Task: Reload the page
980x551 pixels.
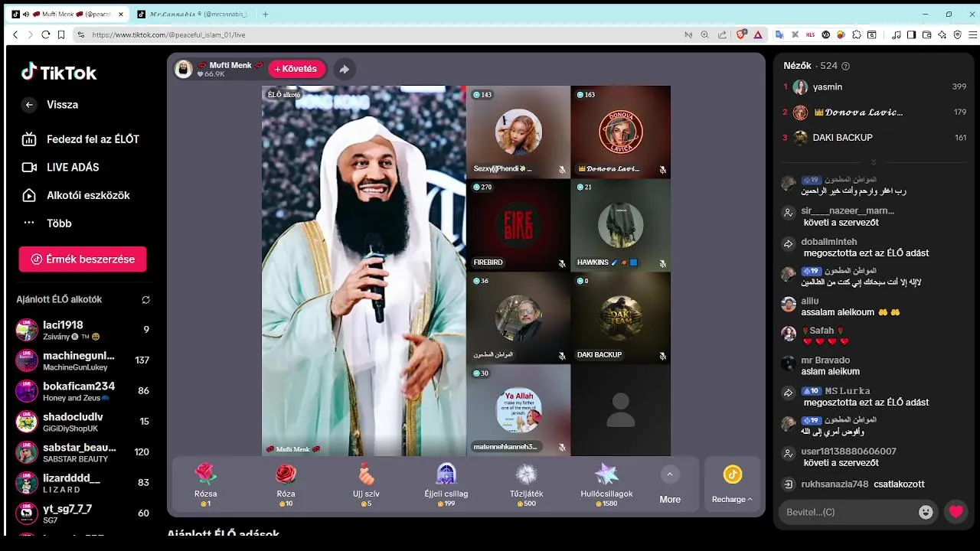Action: click(46, 34)
